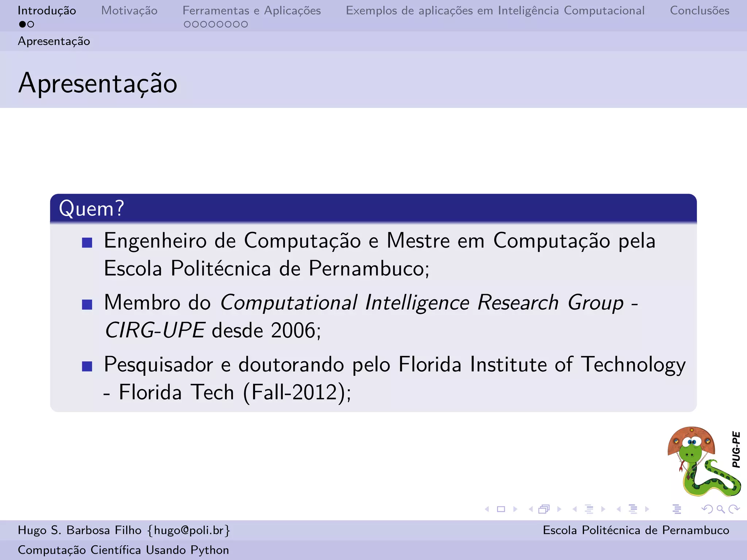
Task: Jump back with previous subsection arrow
Action: [x=575, y=509]
